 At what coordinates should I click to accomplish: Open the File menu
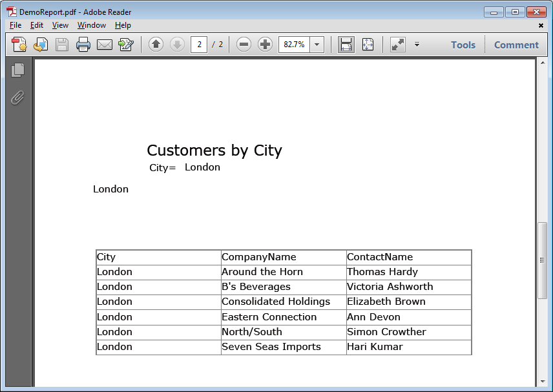16,25
